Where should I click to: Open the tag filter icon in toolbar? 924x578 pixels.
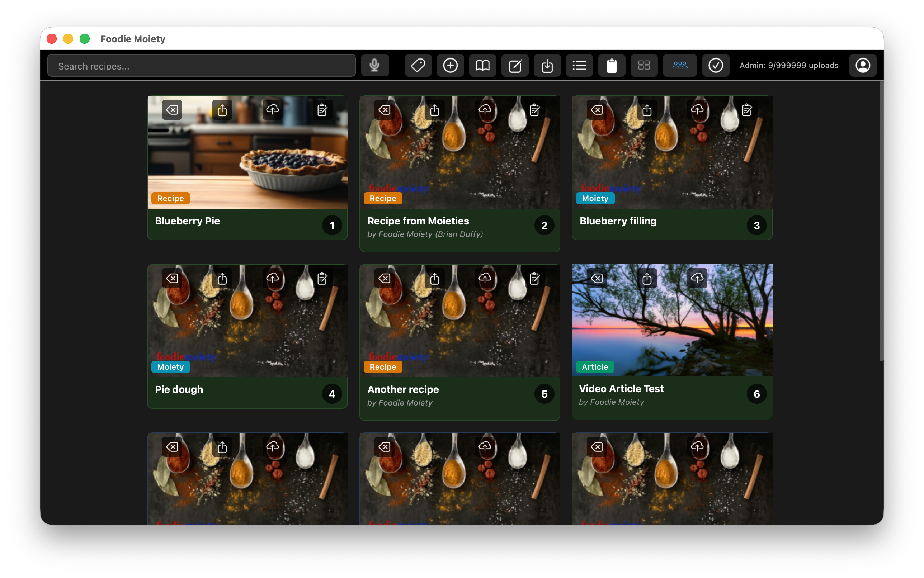[418, 65]
